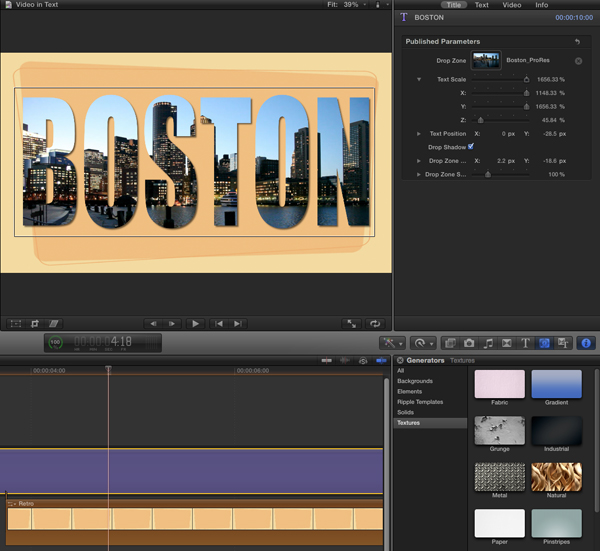Toggle the Generators browser icon
This screenshot has height=551, width=600.
pyautogui.click(x=544, y=343)
